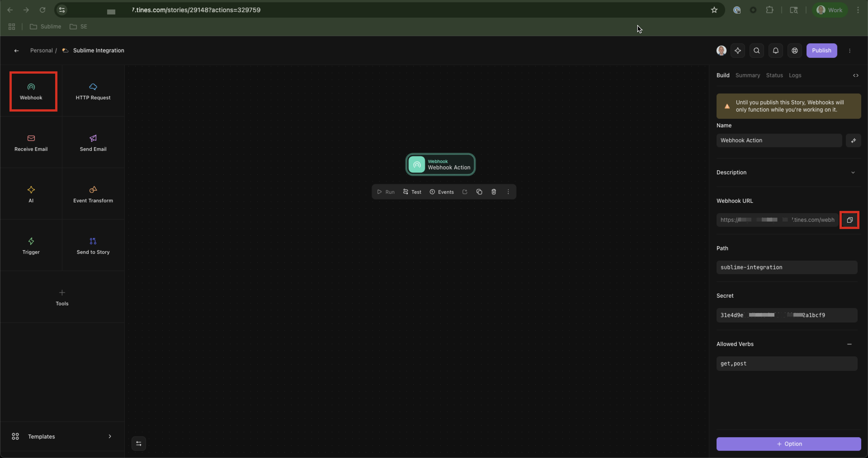Click the AI sparkle icon next to Name
Image resolution: width=868 pixels, height=458 pixels.
[853, 140]
